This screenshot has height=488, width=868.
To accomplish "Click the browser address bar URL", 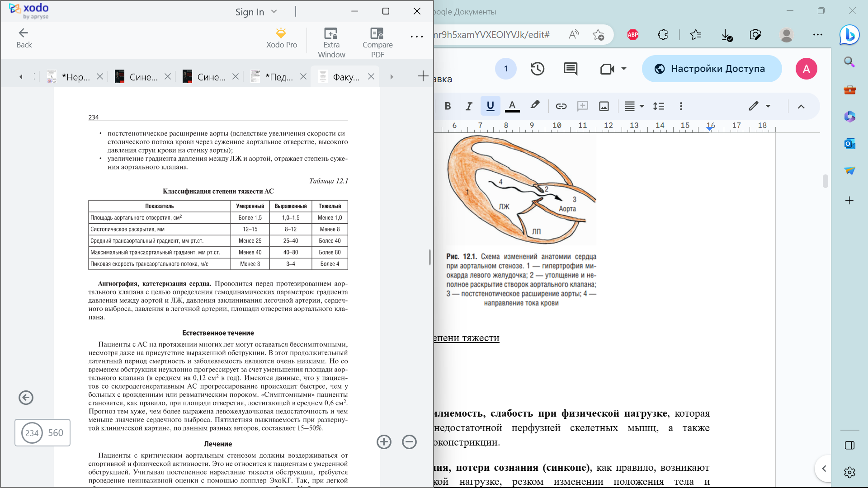I will point(491,35).
